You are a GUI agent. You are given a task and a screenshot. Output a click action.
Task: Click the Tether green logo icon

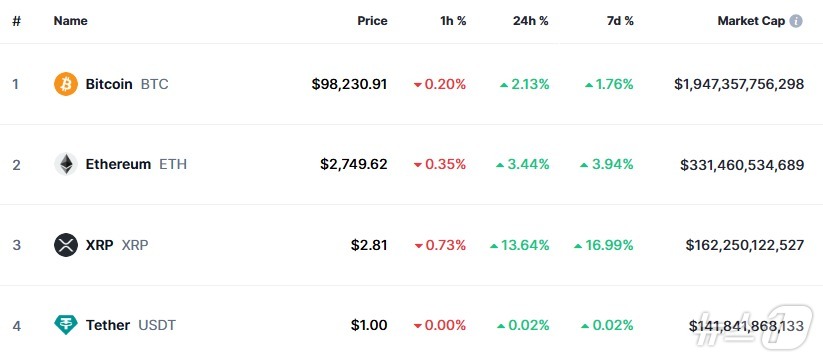66,325
